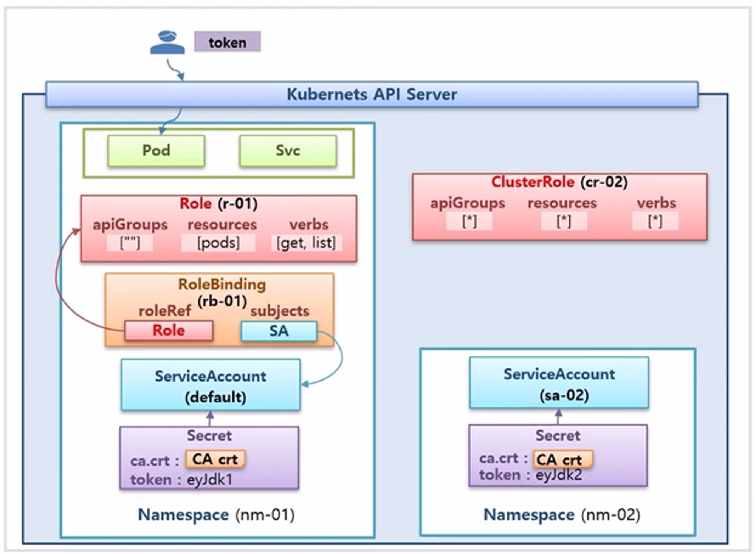Click the verbs heading in ClusterRole

(656, 203)
